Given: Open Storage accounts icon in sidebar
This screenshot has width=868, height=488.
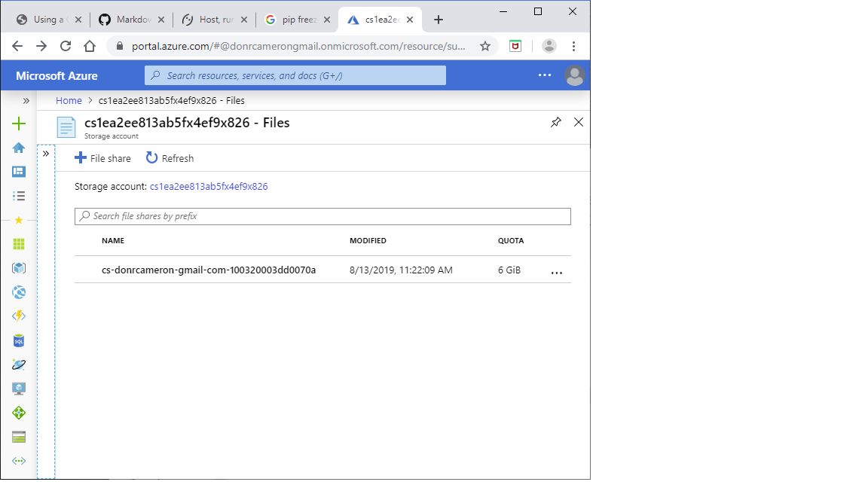Looking at the screenshot, I should 19,437.
